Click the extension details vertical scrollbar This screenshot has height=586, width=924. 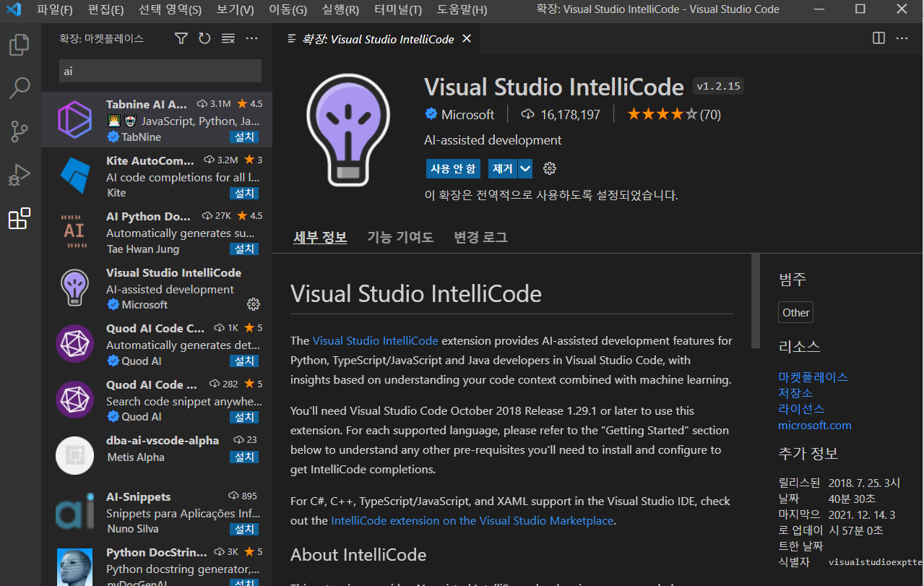click(x=756, y=301)
